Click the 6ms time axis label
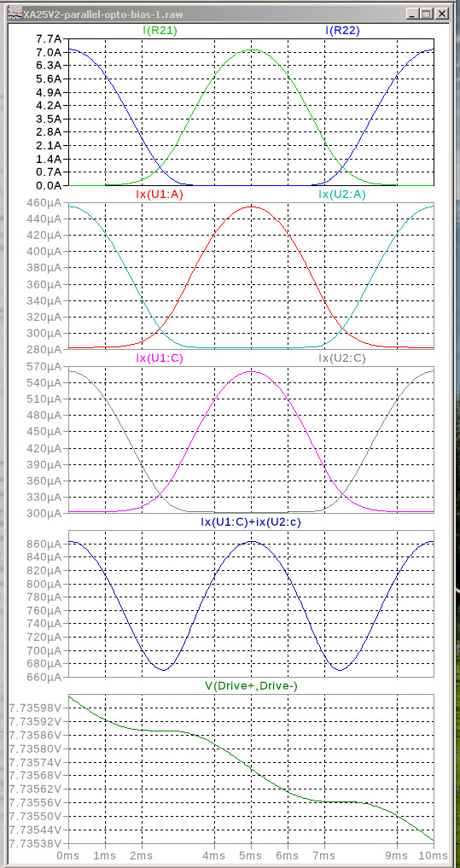 288,856
